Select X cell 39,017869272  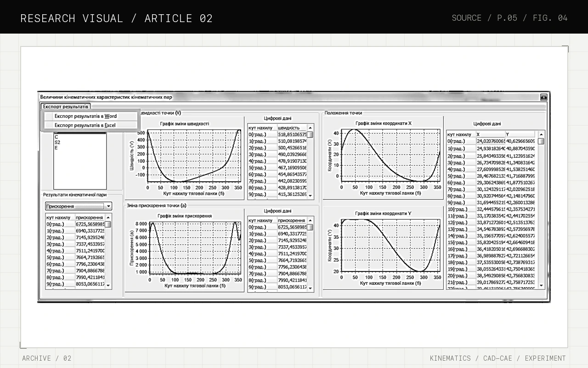coord(491,282)
